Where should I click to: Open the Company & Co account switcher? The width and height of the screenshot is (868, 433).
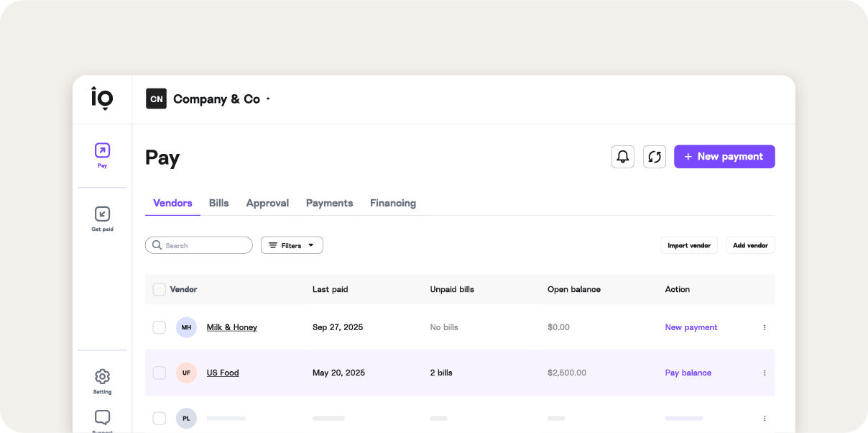[208, 99]
